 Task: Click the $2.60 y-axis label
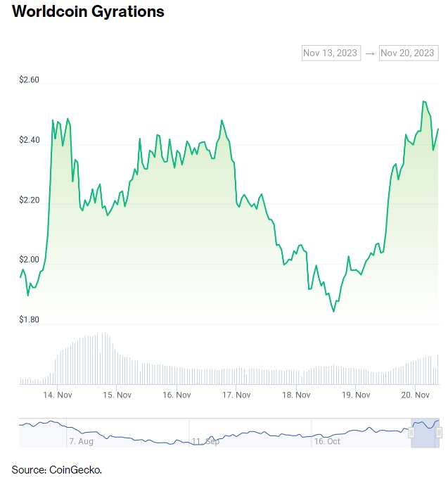[30, 80]
